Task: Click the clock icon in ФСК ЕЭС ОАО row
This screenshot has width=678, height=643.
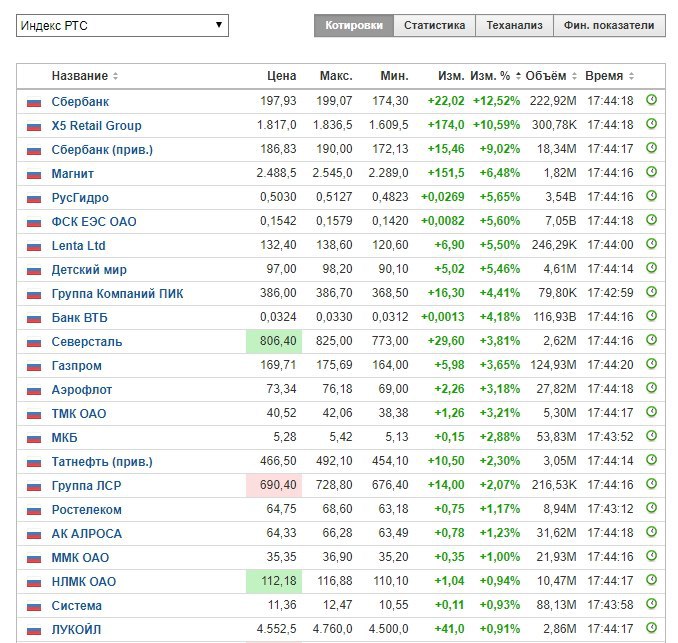Action: (x=651, y=220)
